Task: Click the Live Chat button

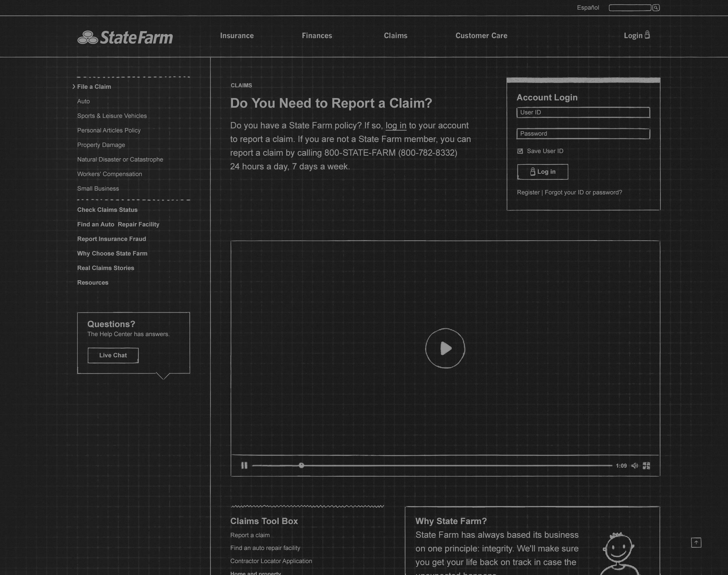Action: coord(113,355)
